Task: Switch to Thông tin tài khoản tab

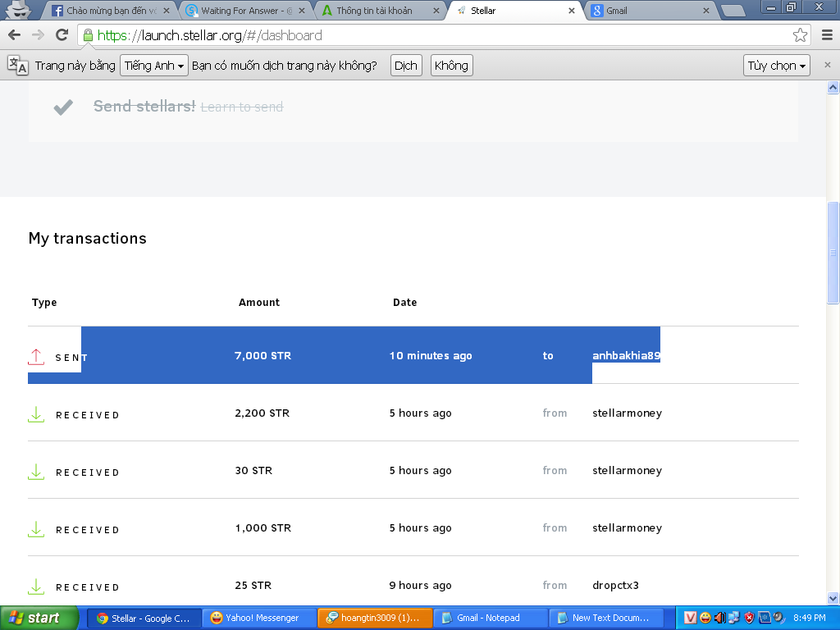Action: 381,11
